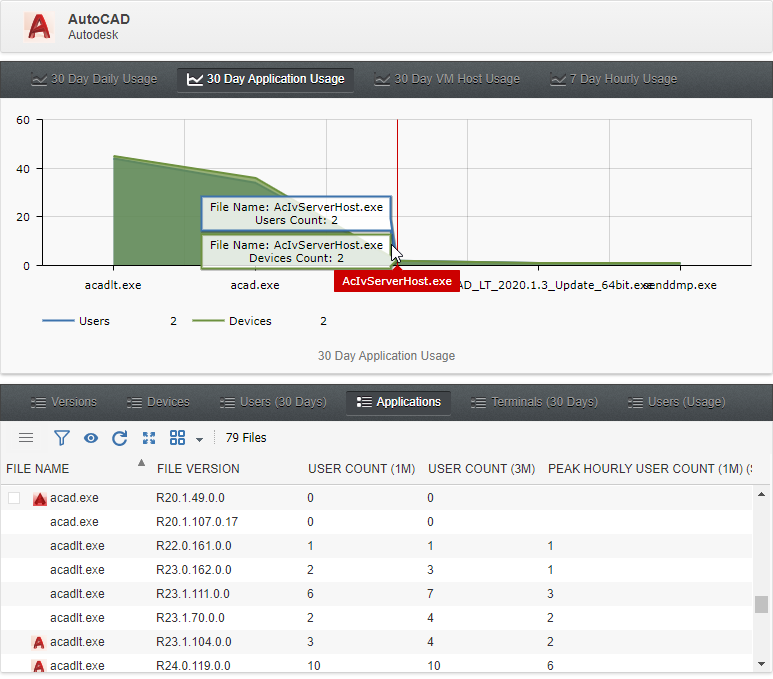
Task: Click the Autodesk publisher label
Action: [93, 35]
